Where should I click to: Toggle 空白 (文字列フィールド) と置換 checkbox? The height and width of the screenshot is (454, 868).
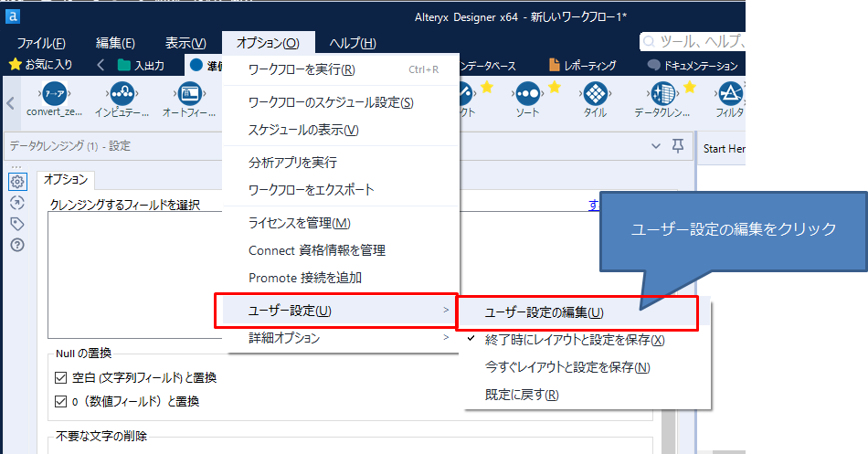(x=61, y=378)
